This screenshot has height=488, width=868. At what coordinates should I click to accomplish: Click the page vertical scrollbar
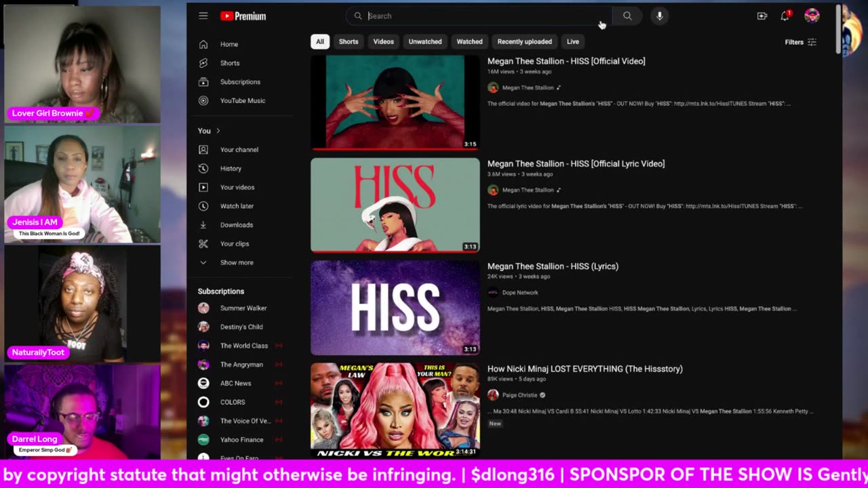click(x=838, y=30)
